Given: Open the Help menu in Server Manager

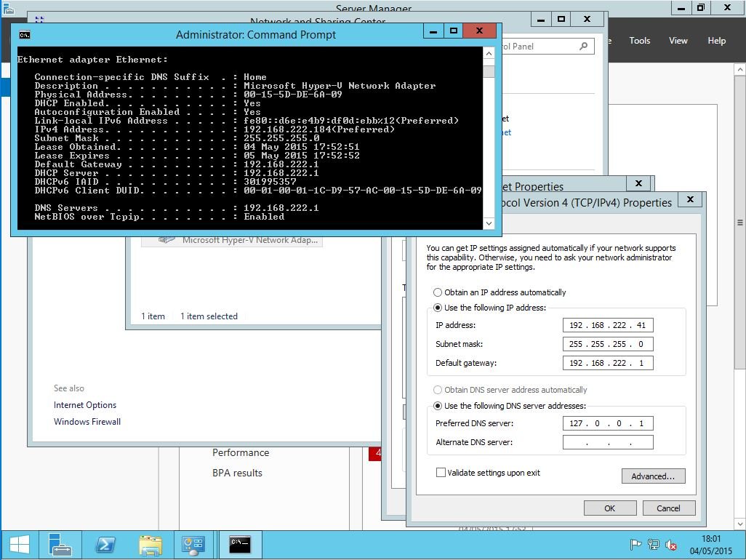Looking at the screenshot, I should (x=717, y=41).
